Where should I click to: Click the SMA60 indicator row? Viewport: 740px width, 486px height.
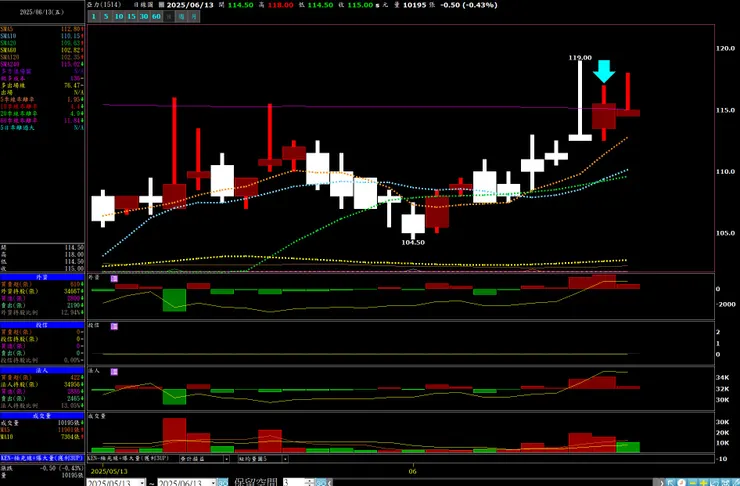point(42,50)
